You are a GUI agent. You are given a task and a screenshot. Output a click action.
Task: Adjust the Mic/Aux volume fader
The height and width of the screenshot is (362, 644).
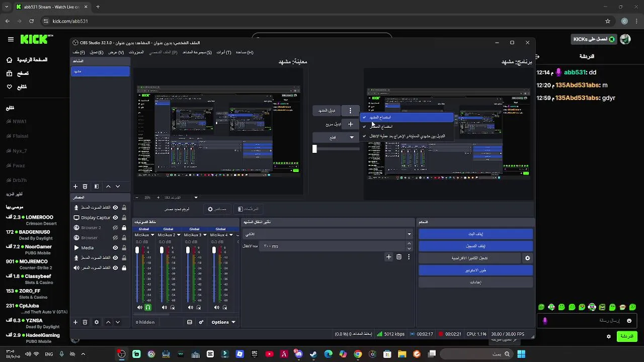(x=137, y=250)
